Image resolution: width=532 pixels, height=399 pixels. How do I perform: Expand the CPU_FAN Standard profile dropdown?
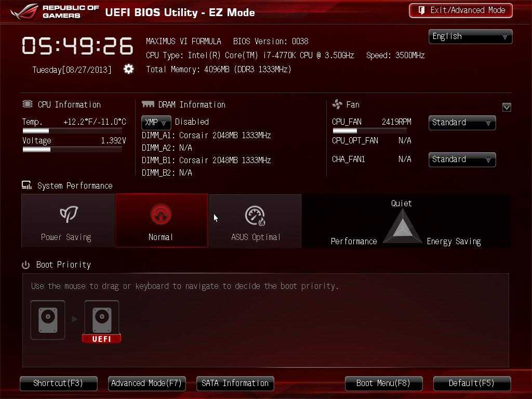(x=462, y=123)
